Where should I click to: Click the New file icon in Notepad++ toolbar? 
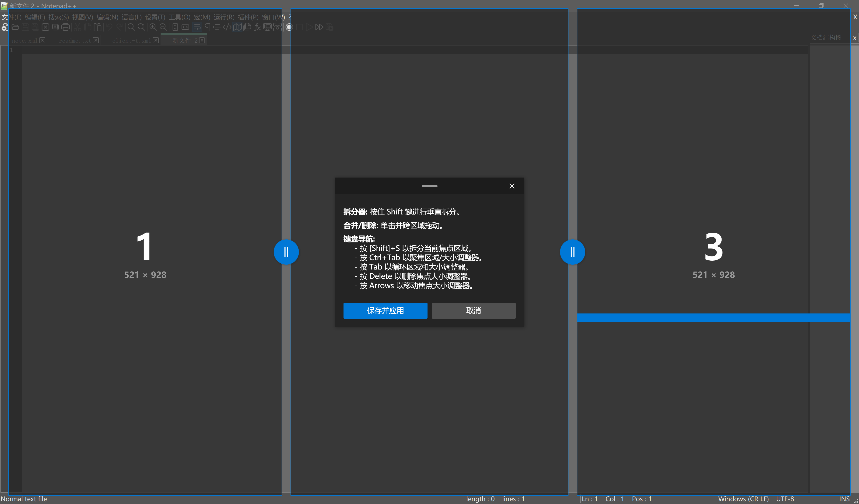point(5,27)
